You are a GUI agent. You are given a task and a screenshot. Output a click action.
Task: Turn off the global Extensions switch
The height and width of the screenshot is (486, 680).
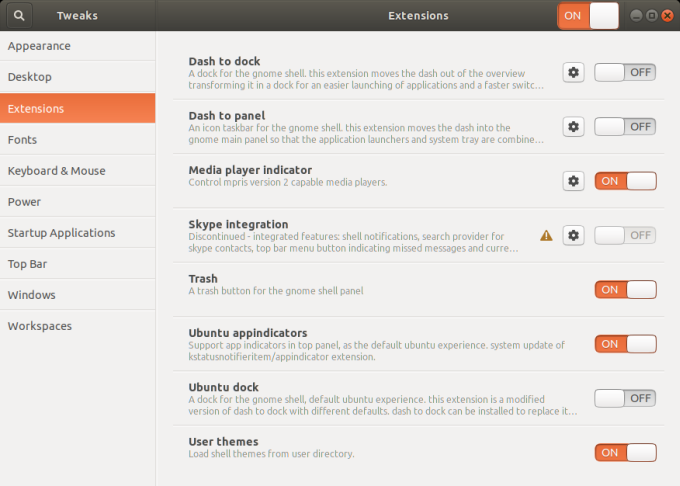(588, 16)
